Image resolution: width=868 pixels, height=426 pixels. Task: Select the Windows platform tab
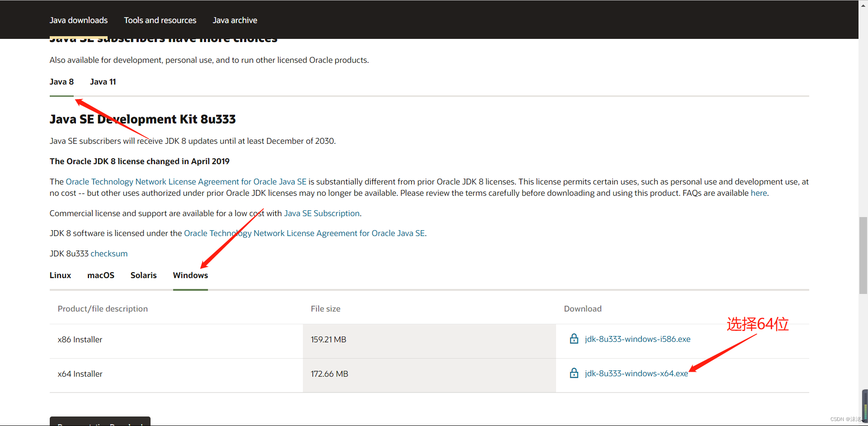tap(190, 275)
